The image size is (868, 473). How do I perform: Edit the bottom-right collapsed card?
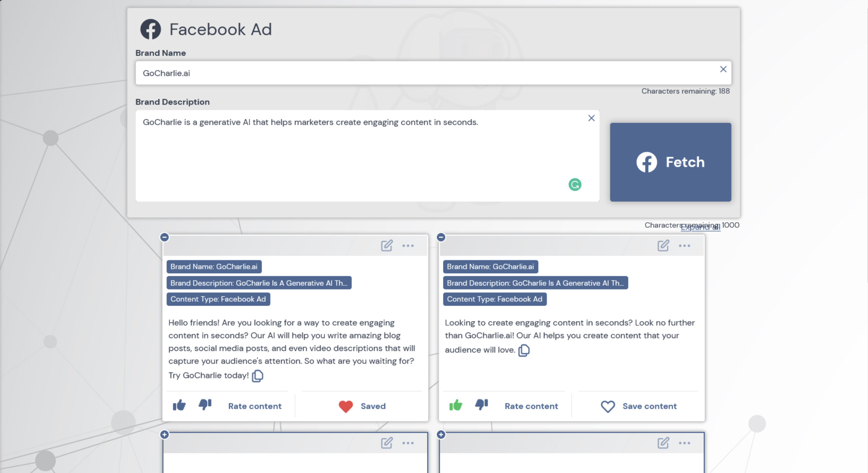pos(663,443)
